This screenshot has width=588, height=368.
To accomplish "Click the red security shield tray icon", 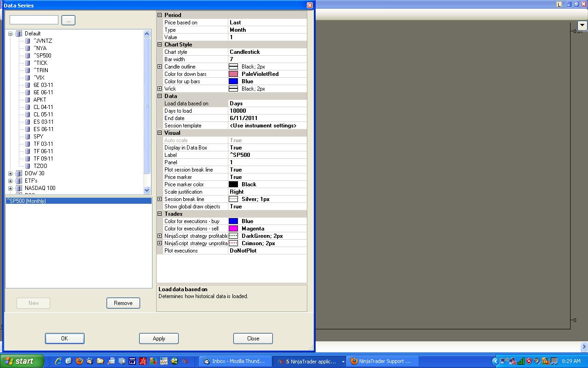I will (x=529, y=361).
